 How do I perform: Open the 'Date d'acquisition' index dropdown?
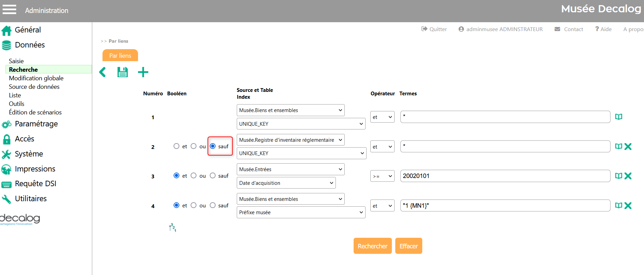[x=286, y=183]
